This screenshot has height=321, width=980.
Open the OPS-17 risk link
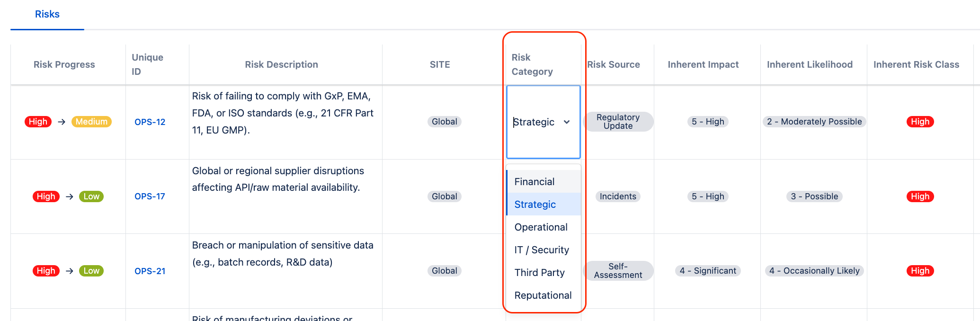(150, 196)
